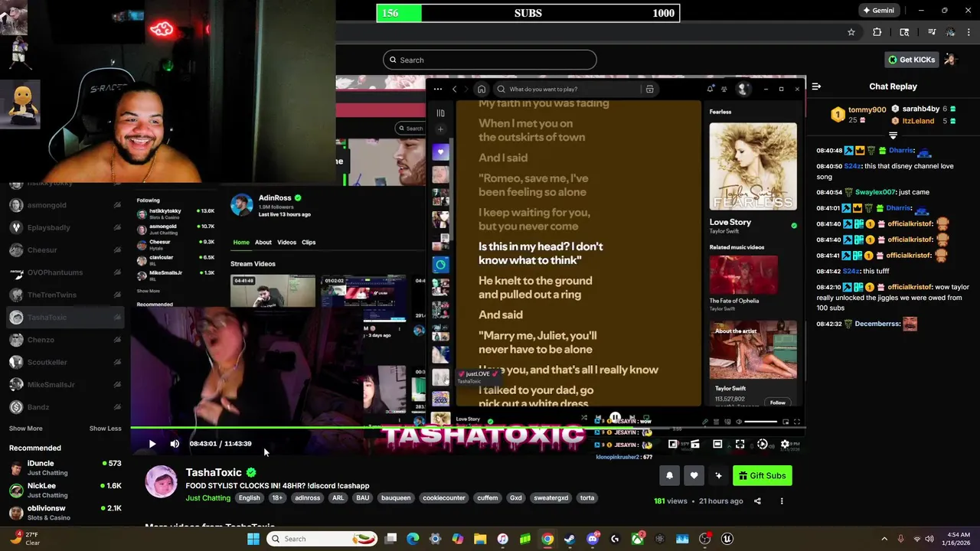Expand the gifter leaderboard chevron
The width and height of the screenshot is (980, 551).
(893, 135)
